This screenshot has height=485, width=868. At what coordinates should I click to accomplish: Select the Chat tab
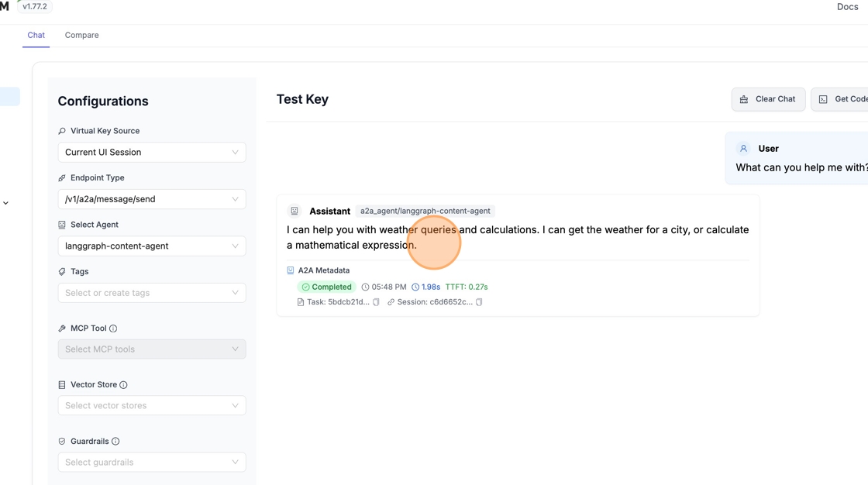pyautogui.click(x=36, y=35)
